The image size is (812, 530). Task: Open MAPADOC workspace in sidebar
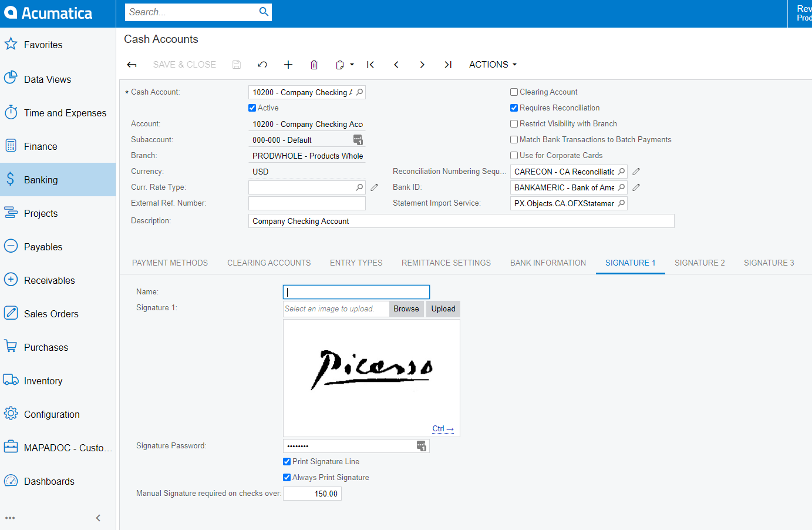(58, 448)
